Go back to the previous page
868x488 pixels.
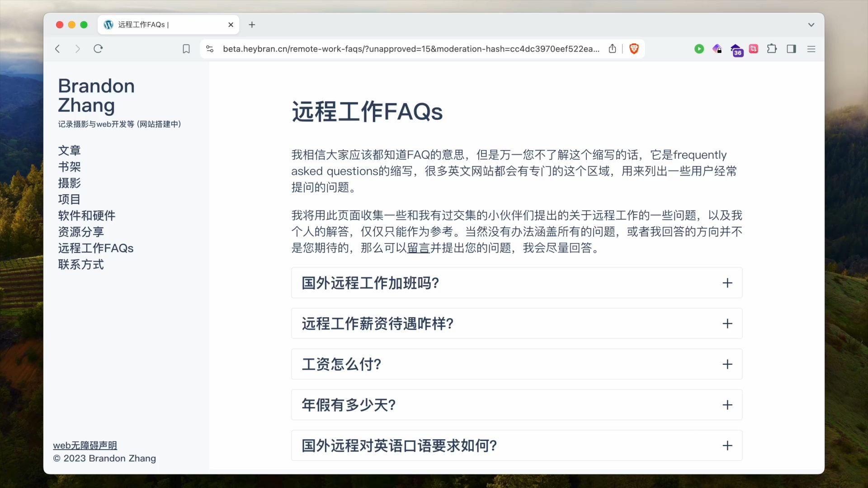coord(57,49)
